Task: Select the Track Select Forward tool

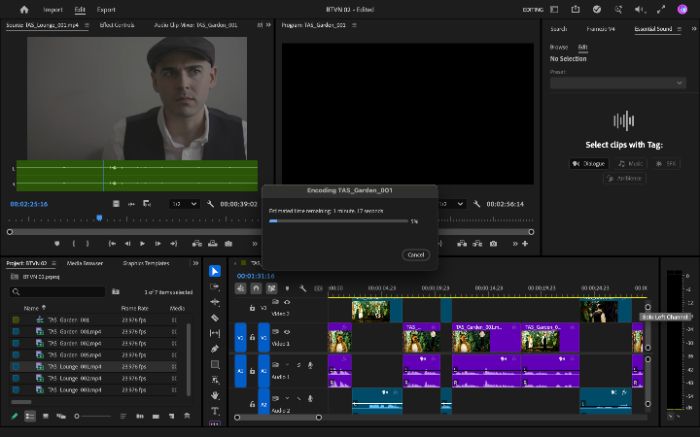Action: [215, 287]
